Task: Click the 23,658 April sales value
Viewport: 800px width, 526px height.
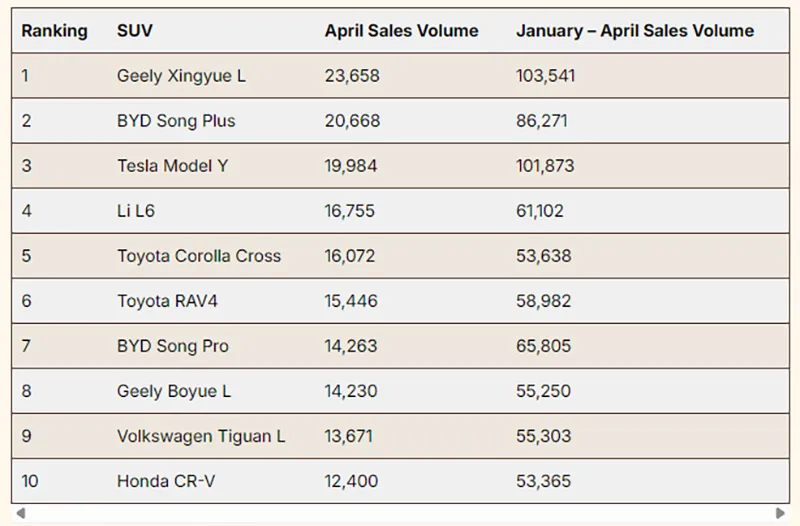Action: (352, 76)
